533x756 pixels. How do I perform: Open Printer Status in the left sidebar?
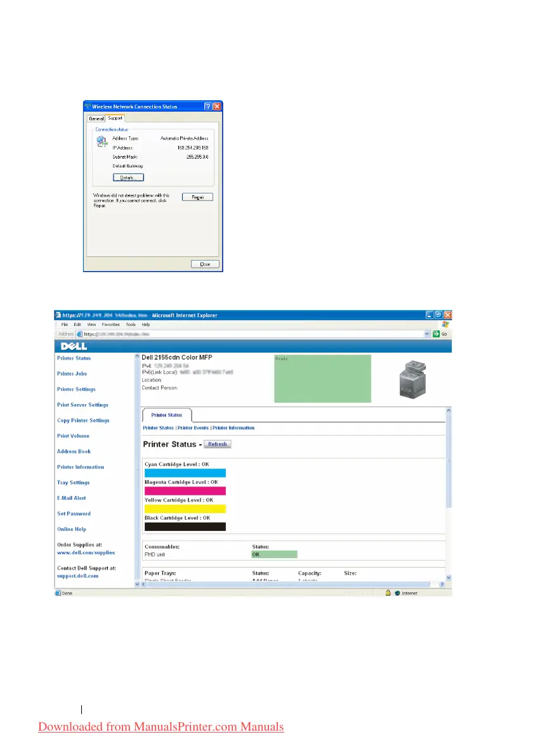(74, 358)
